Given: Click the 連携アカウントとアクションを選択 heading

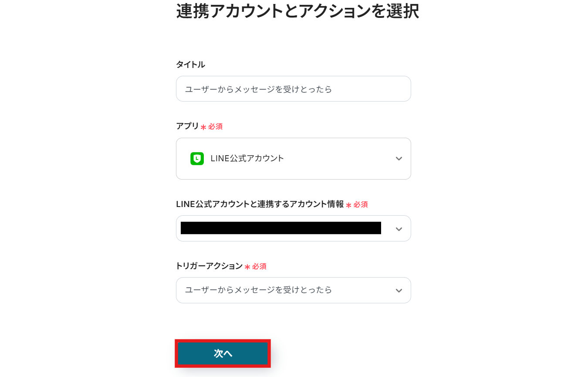Looking at the screenshot, I should point(297,12).
